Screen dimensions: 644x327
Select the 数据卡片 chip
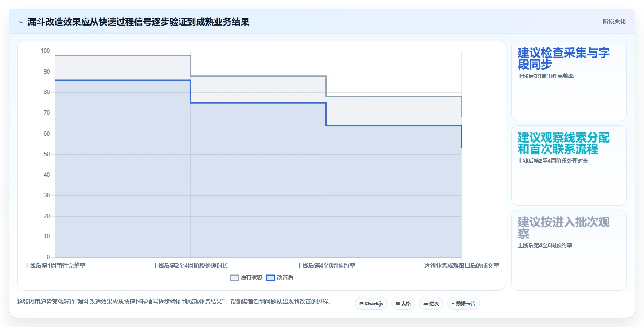464,304
